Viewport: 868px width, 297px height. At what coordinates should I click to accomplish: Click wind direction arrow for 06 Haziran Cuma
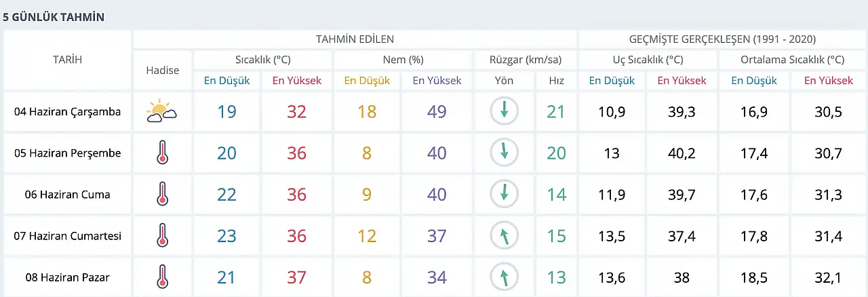(x=504, y=194)
